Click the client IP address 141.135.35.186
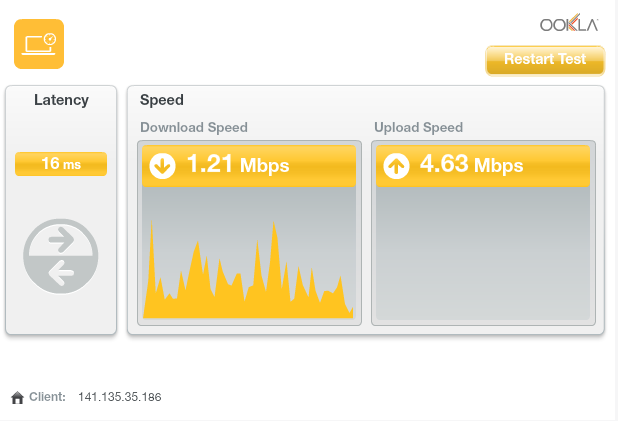This screenshot has height=421, width=618. point(119,398)
